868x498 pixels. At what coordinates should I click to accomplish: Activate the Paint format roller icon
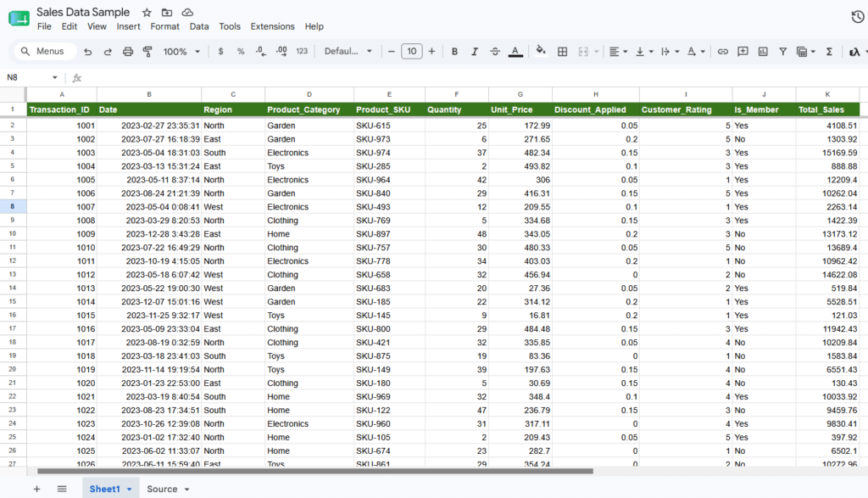coord(147,52)
